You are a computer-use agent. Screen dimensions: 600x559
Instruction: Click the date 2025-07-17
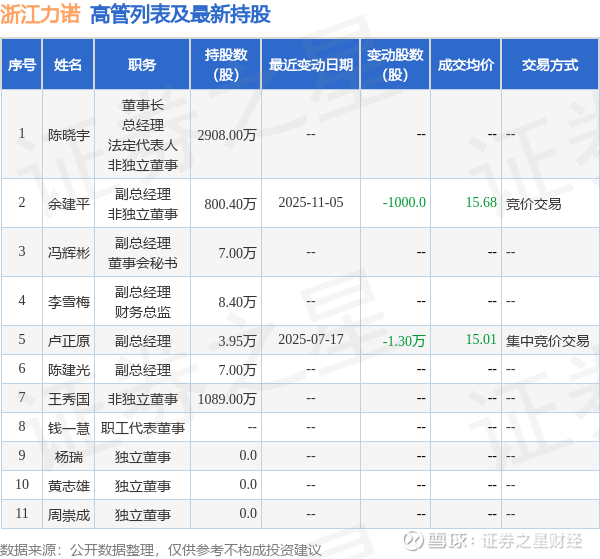coord(311,339)
